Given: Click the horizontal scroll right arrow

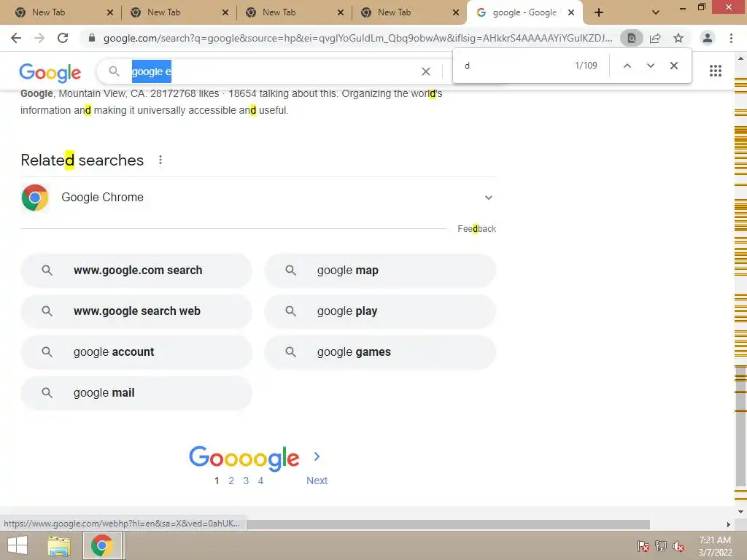Looking at the screenshot, I should coord(728,524).
